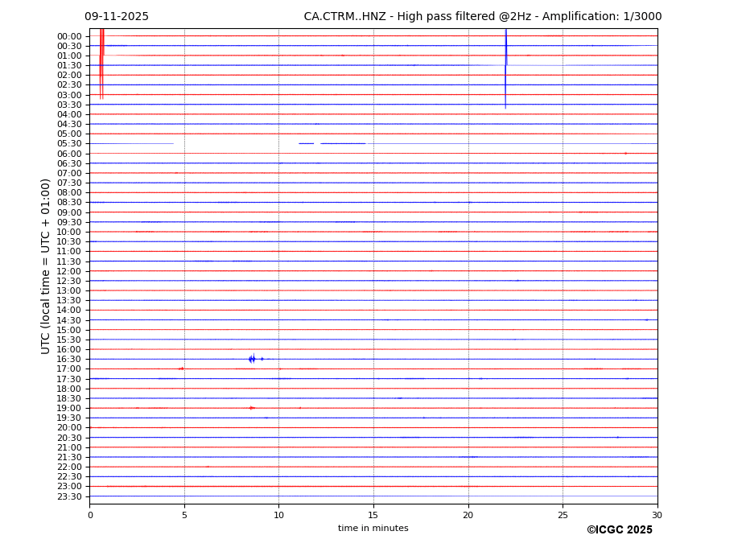Select the 00:00 time label
Image resolution: width=746 pixels, height=560 pixels.
click(x=68, y=36)
